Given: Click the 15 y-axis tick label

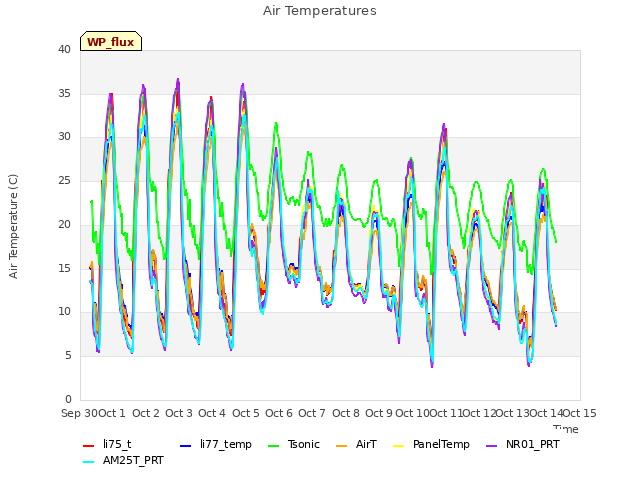Looking at the screenshot, I should click(x=64, y=268).
